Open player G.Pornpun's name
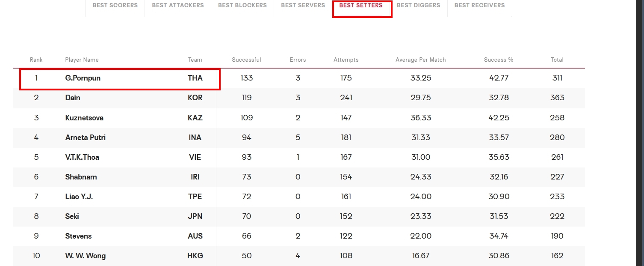 (x=83, y=78)
